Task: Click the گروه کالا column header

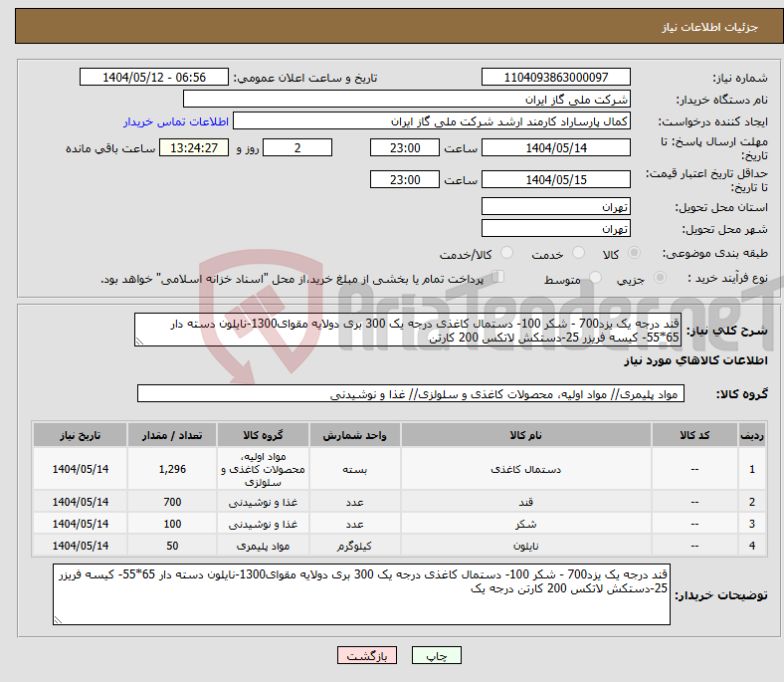Action: [263, 435]
